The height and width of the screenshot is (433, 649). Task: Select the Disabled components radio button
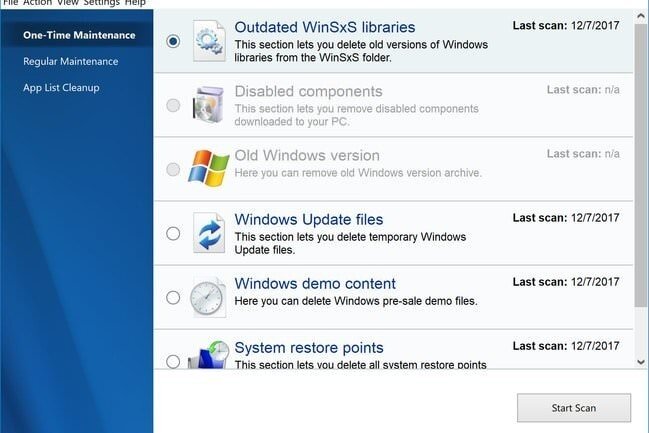pos(173,105)
